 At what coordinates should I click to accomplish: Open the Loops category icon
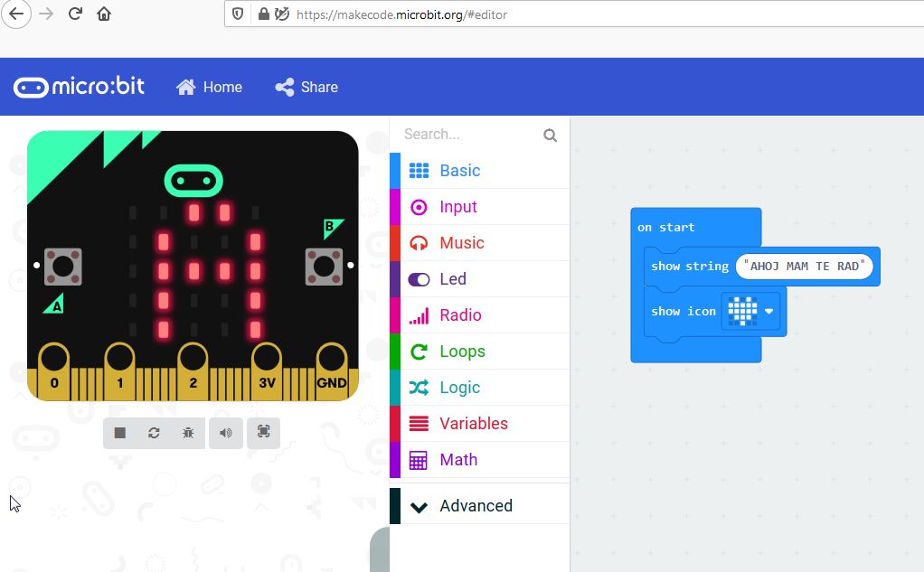[419, 352]
